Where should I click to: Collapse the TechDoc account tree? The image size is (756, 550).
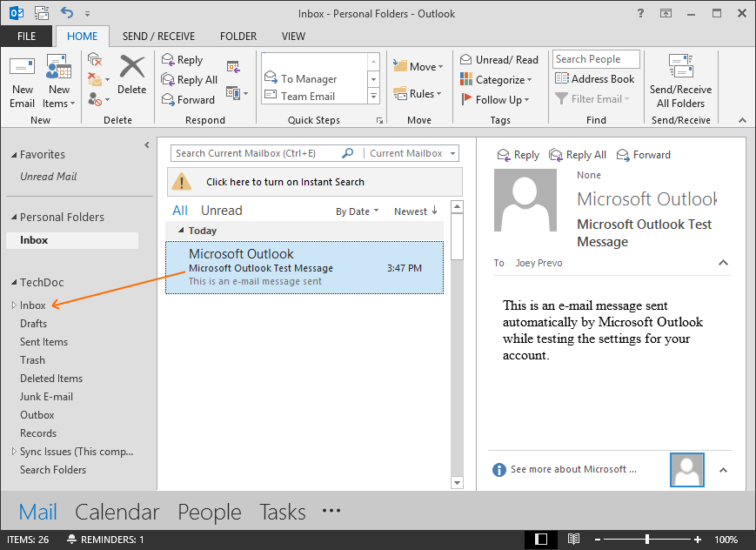14,282
